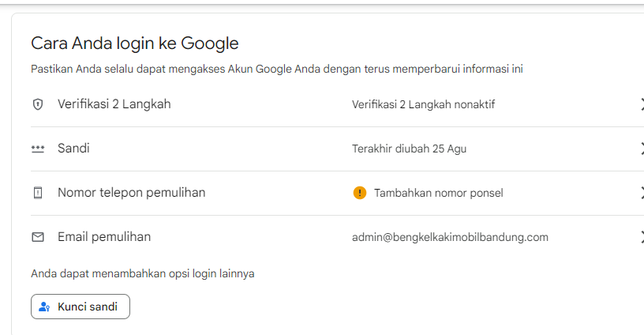Click the shield icon for 2-step verification

[x=38, y=104]
